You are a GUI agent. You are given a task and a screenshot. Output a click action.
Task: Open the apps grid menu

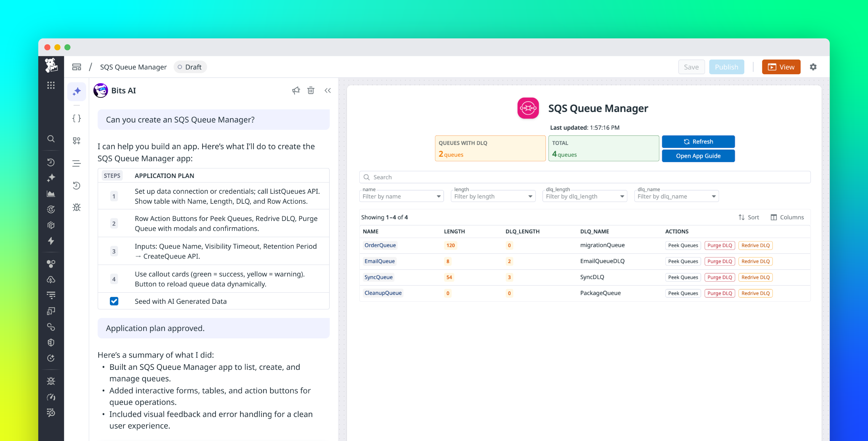coord(51,85)
